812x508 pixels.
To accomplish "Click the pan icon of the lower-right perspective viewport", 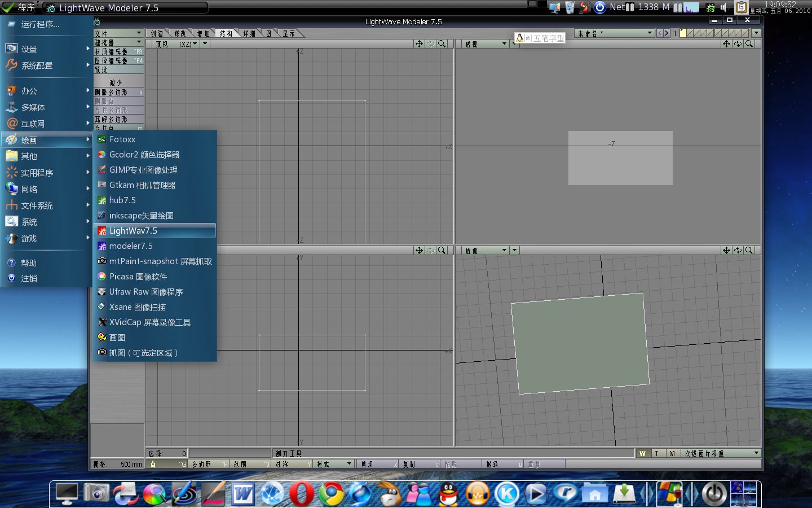I will (x=726, y=250).
